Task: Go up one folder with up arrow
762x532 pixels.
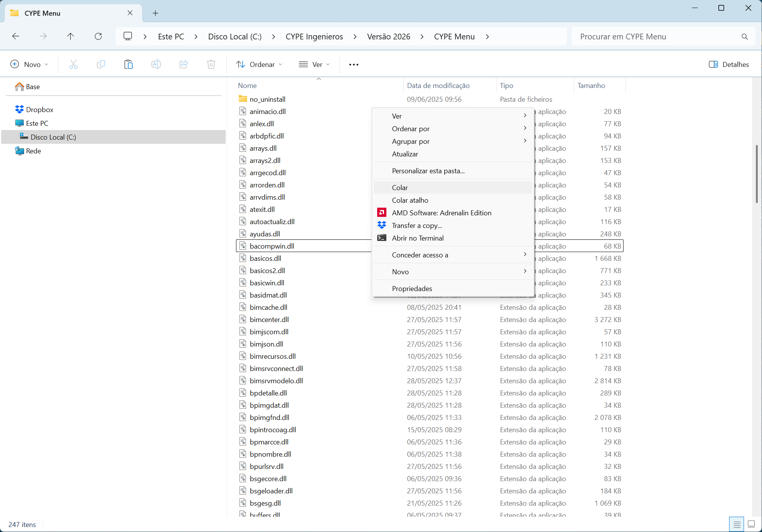Action: coord(70,36)
